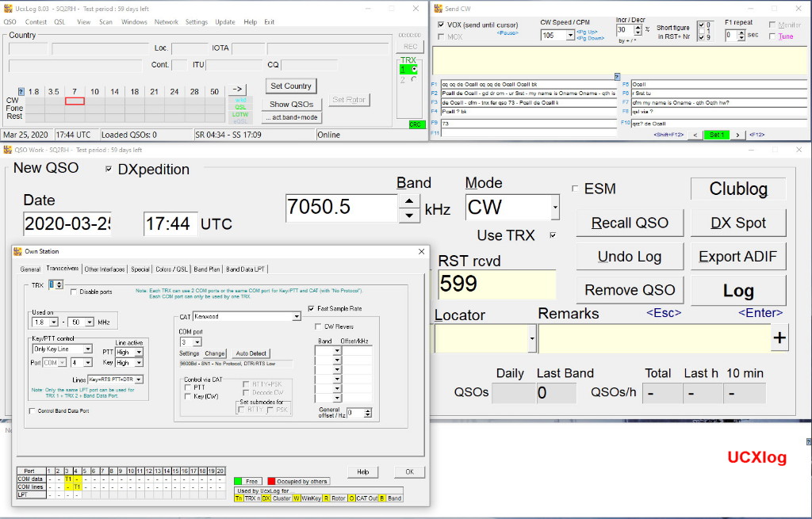Screen dimensions: 812x519
Task: Select TRX 2 radio button
Action: click(414, 79)
